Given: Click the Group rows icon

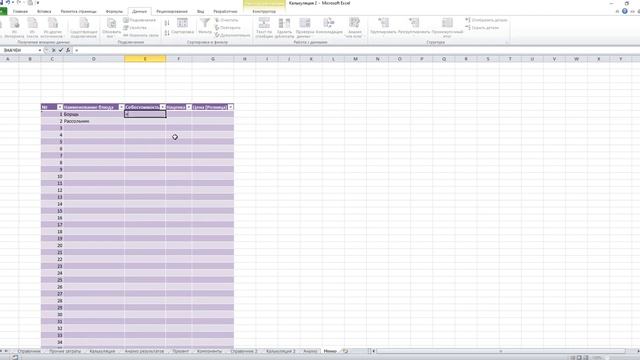Looking at the screenshot, I should [x=383, y=26].
